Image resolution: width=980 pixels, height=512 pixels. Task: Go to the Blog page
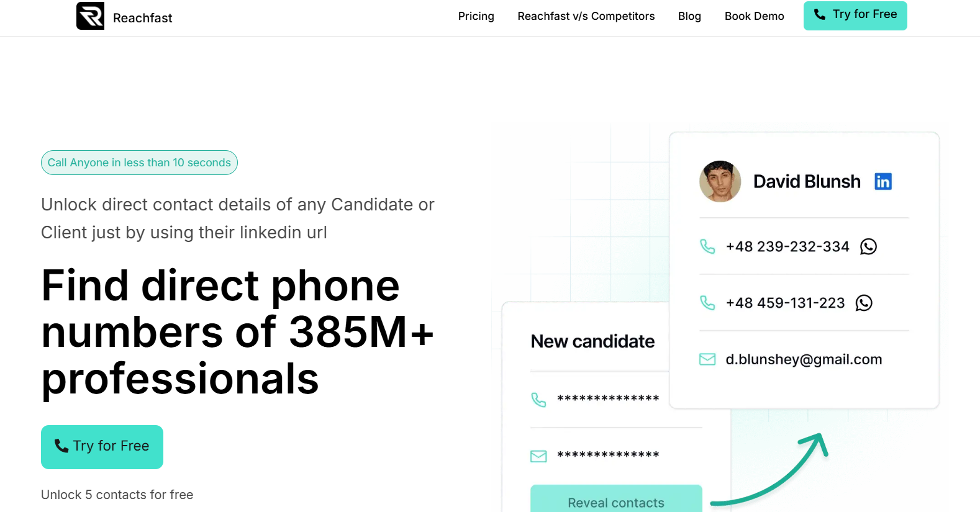coord(689,16)
